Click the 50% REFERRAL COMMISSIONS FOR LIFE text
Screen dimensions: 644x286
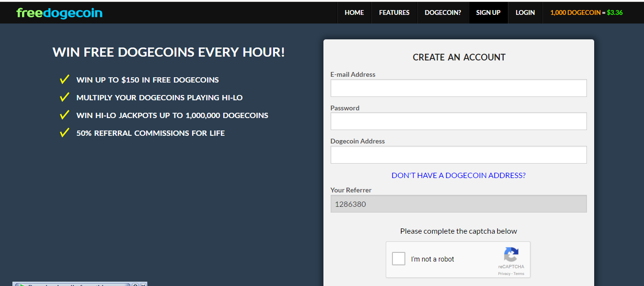(x=150, y=133)
